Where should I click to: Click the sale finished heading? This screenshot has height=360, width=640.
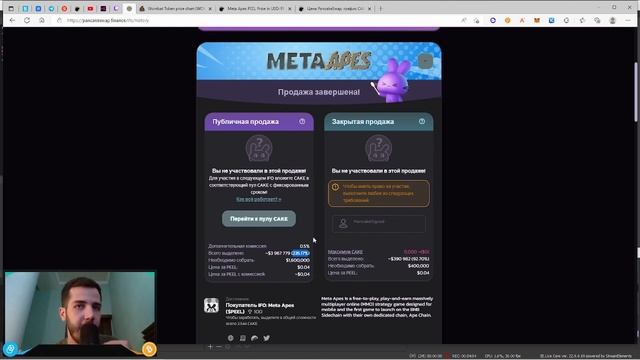click(x=319, y=92)
